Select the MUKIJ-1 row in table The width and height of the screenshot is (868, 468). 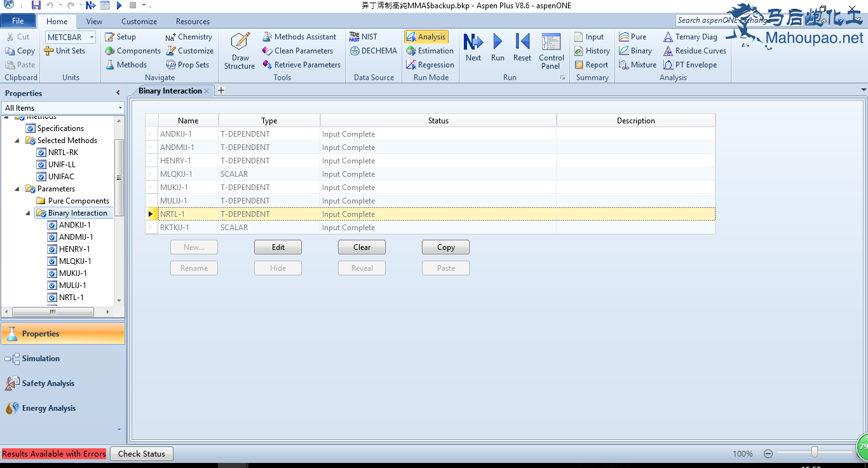click(430, 188)
